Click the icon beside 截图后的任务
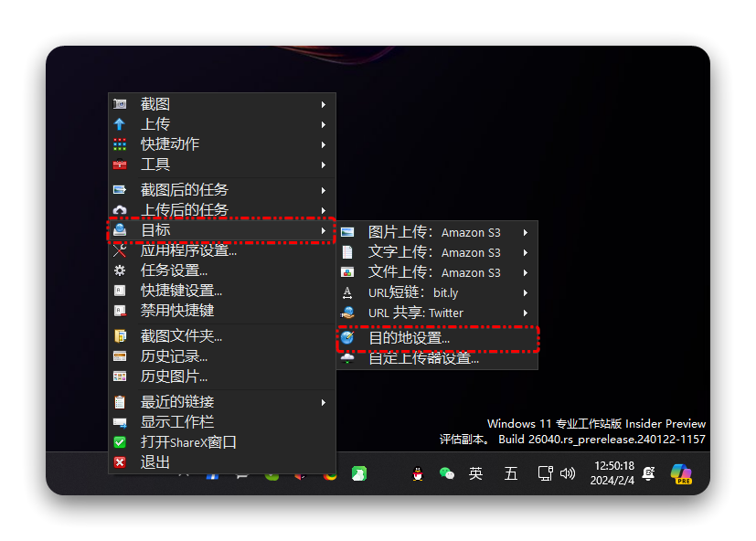This screenshot has width=756, height=541. [120, 190]
